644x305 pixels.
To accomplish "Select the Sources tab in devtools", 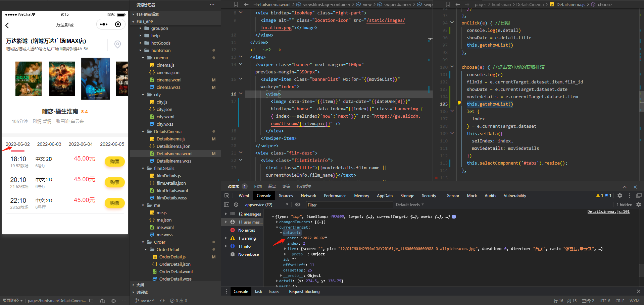I will coord(286,196).
